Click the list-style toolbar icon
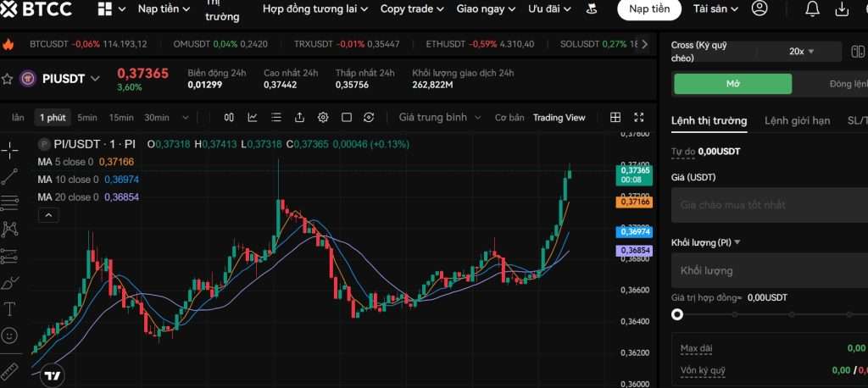 276,118
